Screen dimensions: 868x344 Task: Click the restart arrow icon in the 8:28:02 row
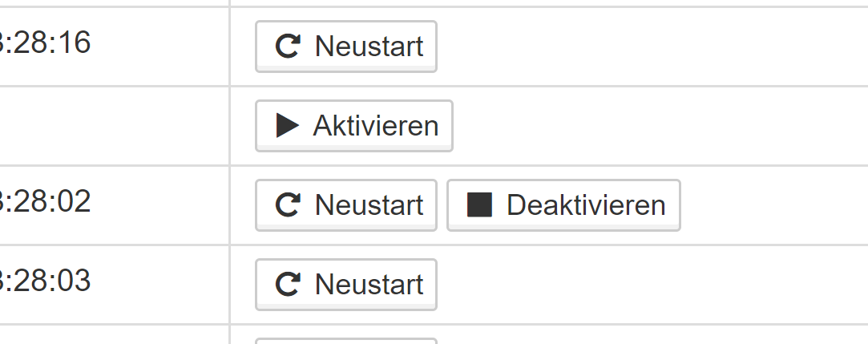pos(288,204)
